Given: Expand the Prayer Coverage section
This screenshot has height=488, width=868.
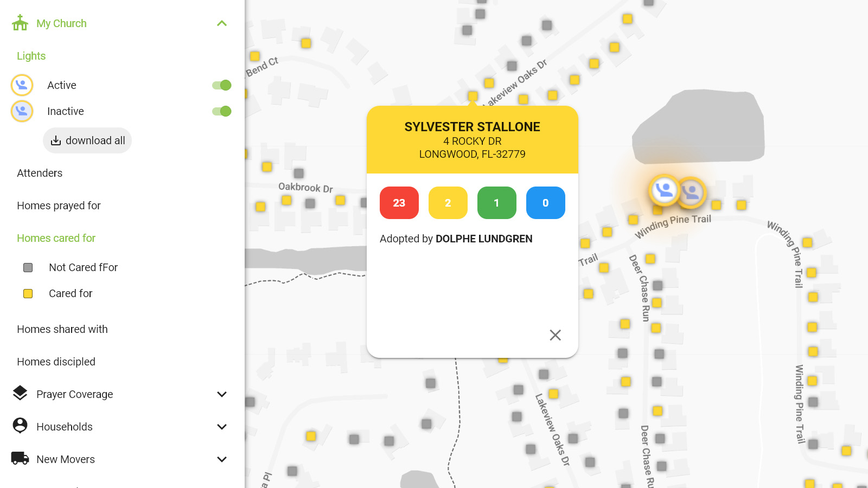Looking at the screenshot, I should click(x=222, y=394).
